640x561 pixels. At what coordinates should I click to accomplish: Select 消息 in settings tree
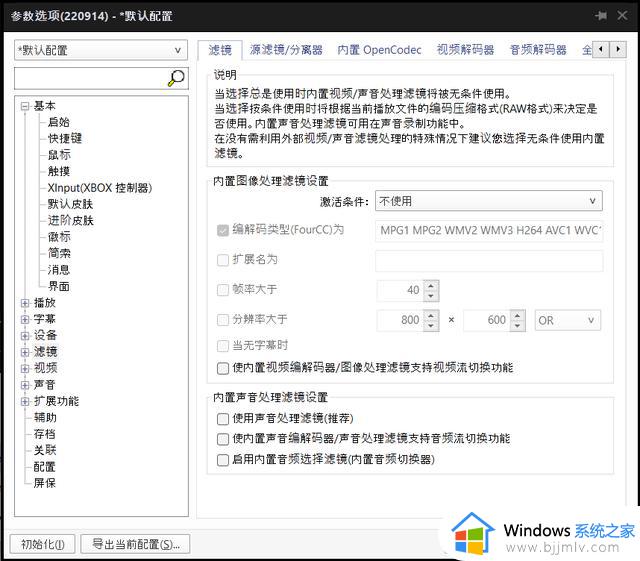(59, 270)
